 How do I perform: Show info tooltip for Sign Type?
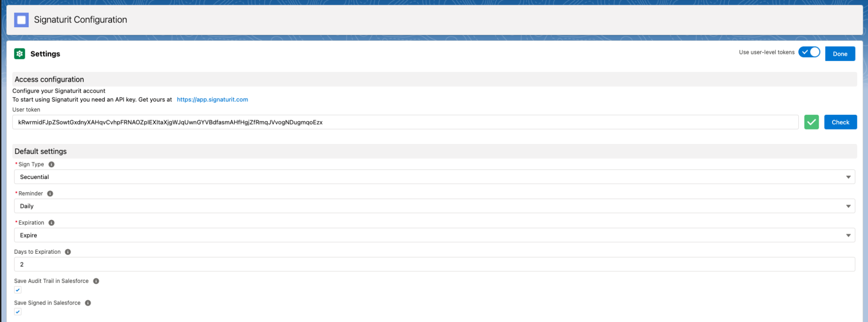[x=52, y=164]
